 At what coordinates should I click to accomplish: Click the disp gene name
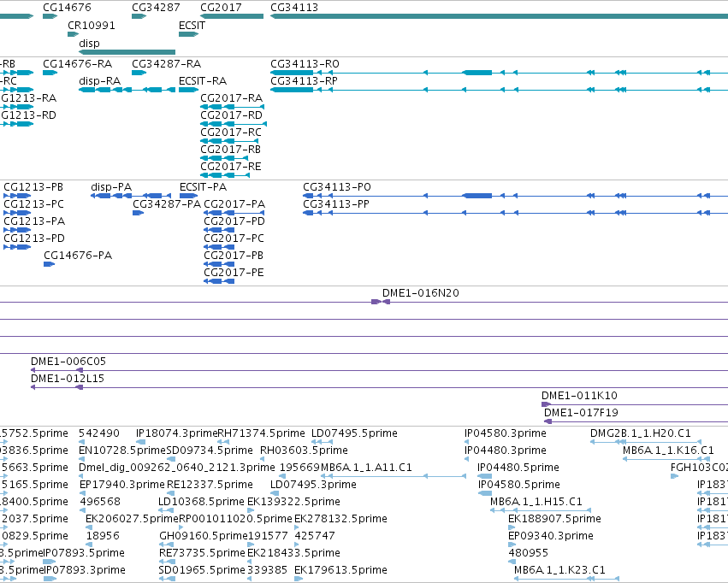coord(89,43)
